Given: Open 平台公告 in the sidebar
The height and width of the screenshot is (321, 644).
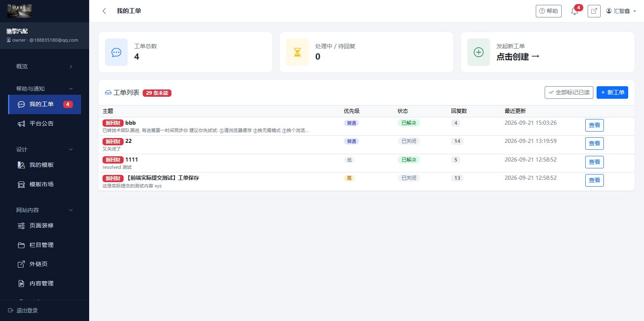Looking at the screenshot, I should click(x=45, y=123).
